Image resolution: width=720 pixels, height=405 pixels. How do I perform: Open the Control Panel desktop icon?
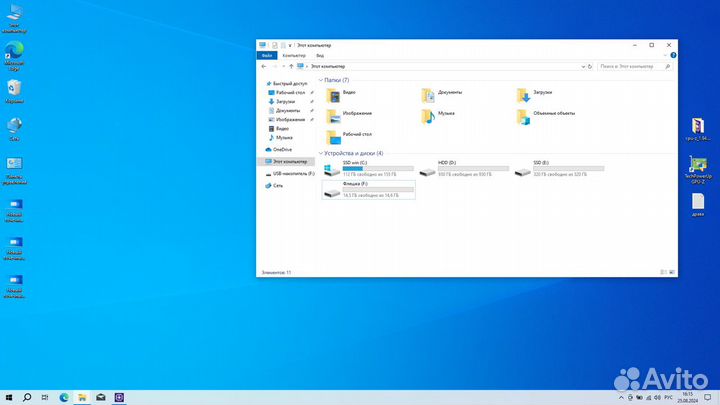(14, 170)
